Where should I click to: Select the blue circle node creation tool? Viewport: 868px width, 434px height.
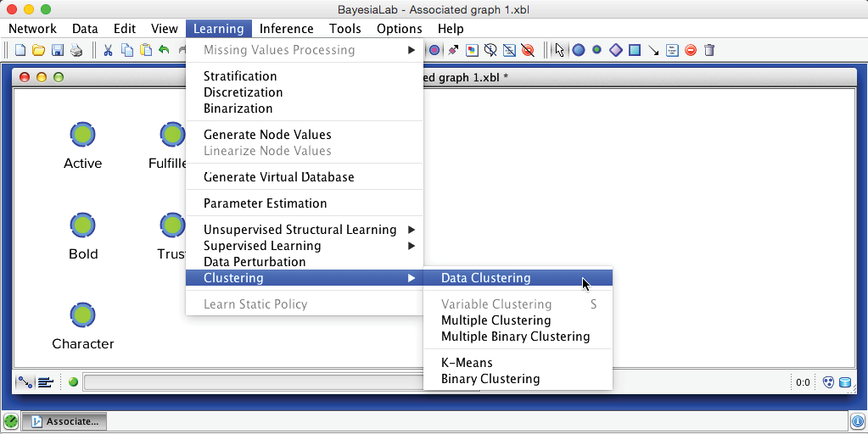click(579, 50)
